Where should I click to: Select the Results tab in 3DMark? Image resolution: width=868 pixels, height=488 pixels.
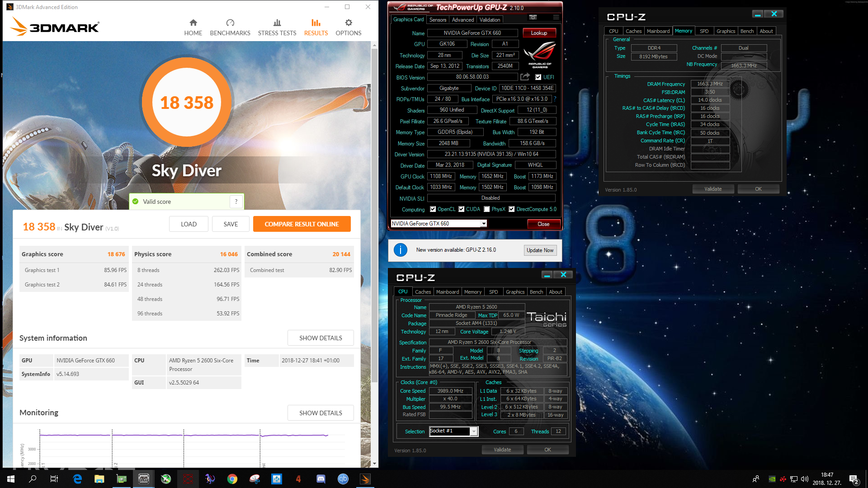[x=316, y=28]
